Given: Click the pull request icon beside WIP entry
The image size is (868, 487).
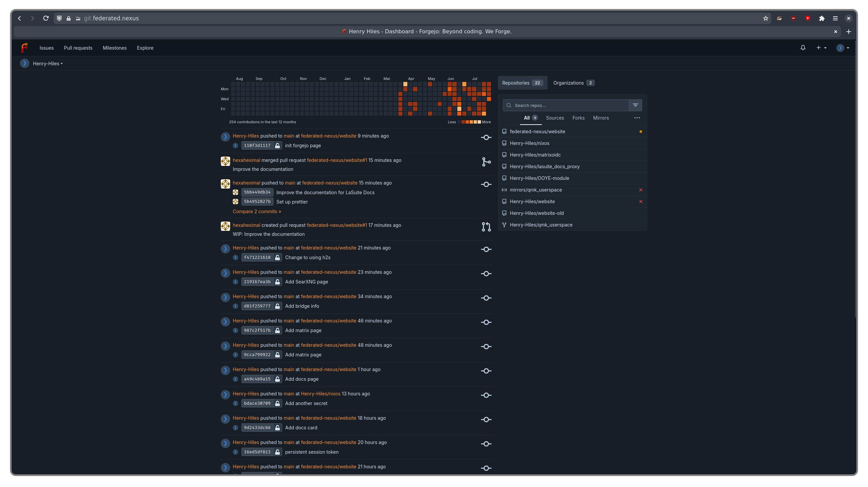Looking at the screenshot, I should point(486,227).
